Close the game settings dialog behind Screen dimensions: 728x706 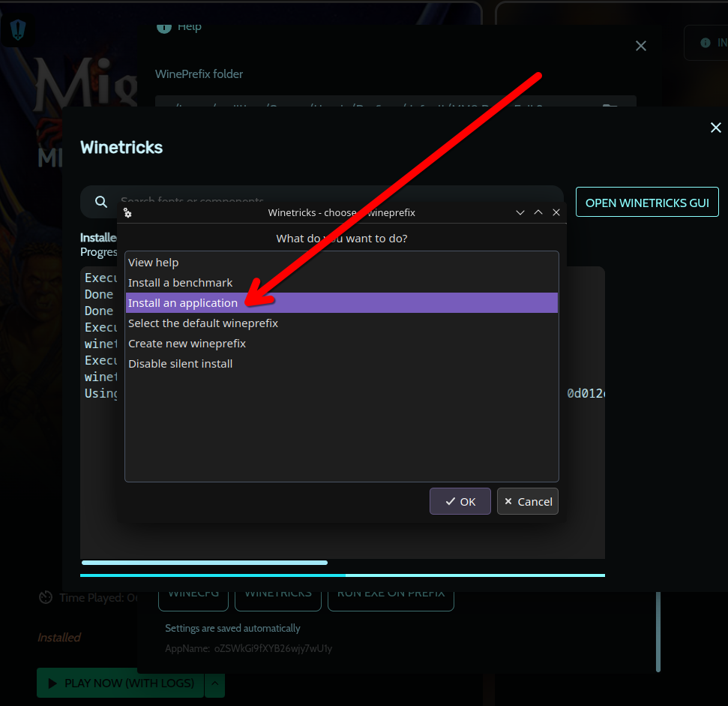(641, 46)
